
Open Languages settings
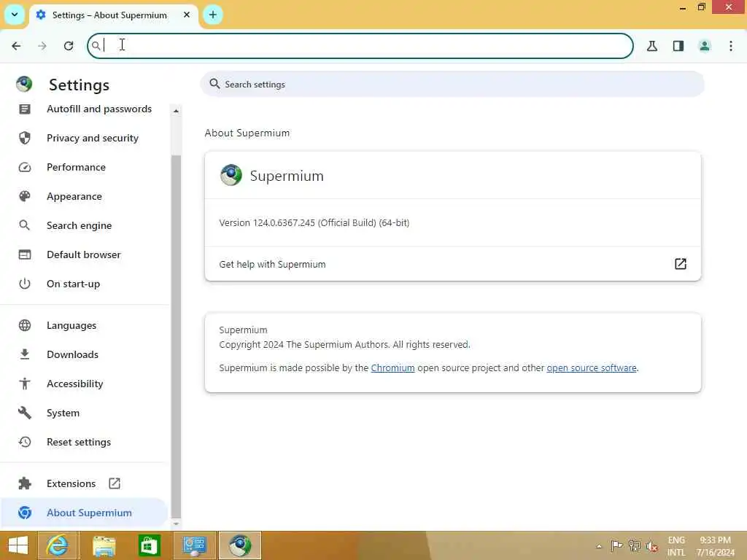click(71, 326)
